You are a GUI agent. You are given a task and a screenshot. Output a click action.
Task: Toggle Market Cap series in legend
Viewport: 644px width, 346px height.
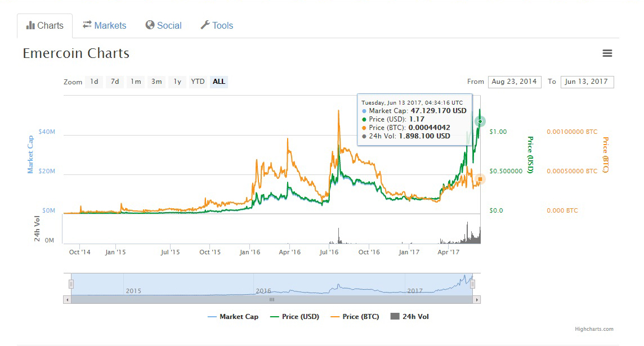pos(233,317)
